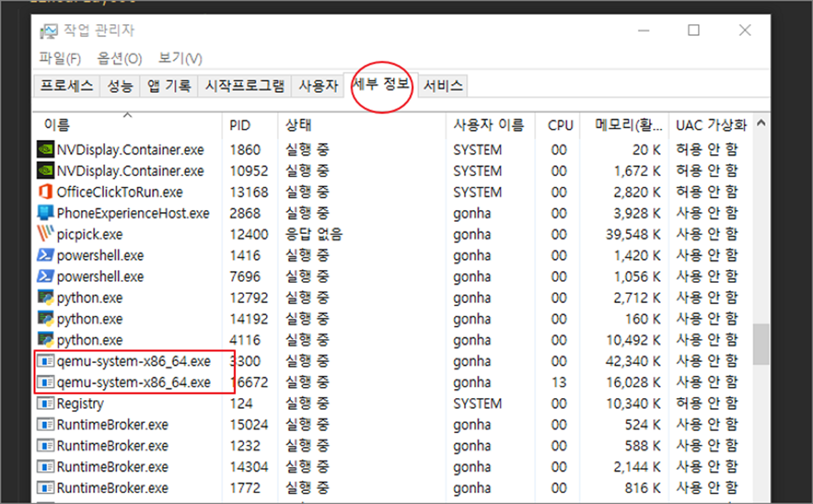Click the picpick.exe icon
The height and width of the screenshot is (504, 813).
click(x=45, y=234)
